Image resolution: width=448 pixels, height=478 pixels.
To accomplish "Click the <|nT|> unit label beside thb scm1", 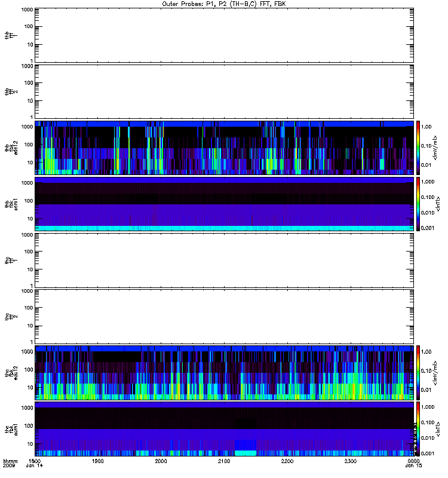I will [x=438, y=204].
